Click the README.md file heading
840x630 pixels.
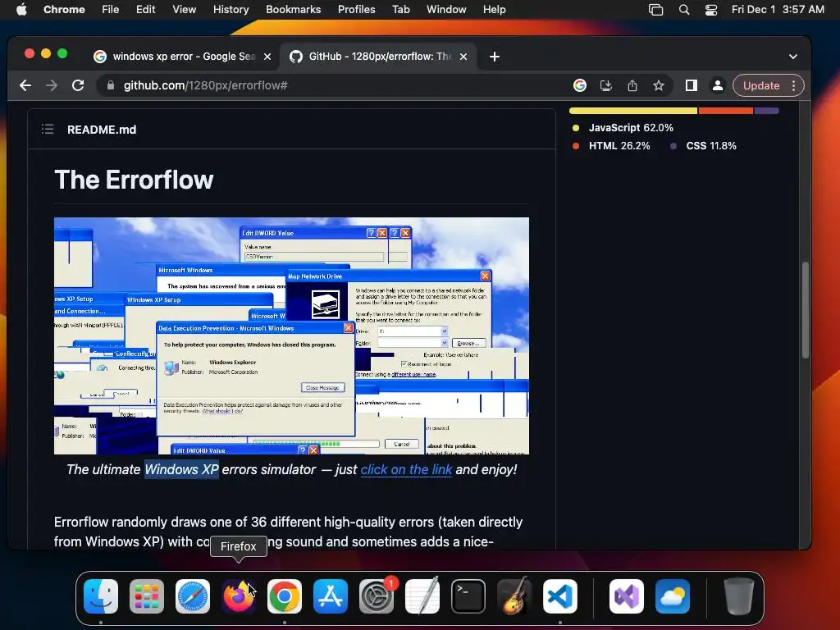[102, 130]
